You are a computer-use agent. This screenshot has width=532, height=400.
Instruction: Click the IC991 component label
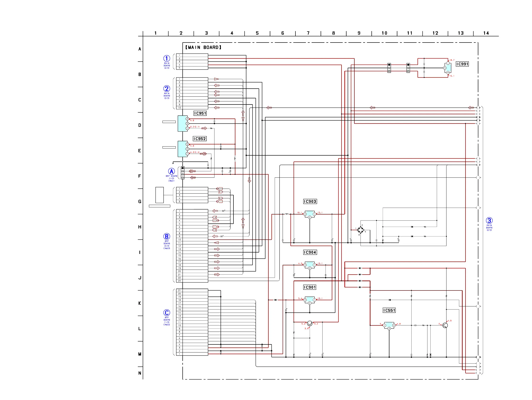[x=462, y=64]
